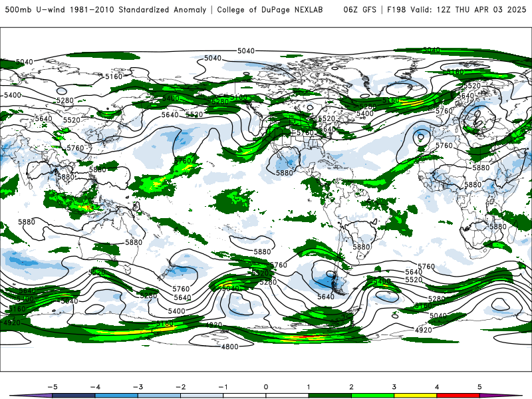532x399 pixels.
Task: Click the '-5' colorbar tick label
Action: [x=53, y=387]
